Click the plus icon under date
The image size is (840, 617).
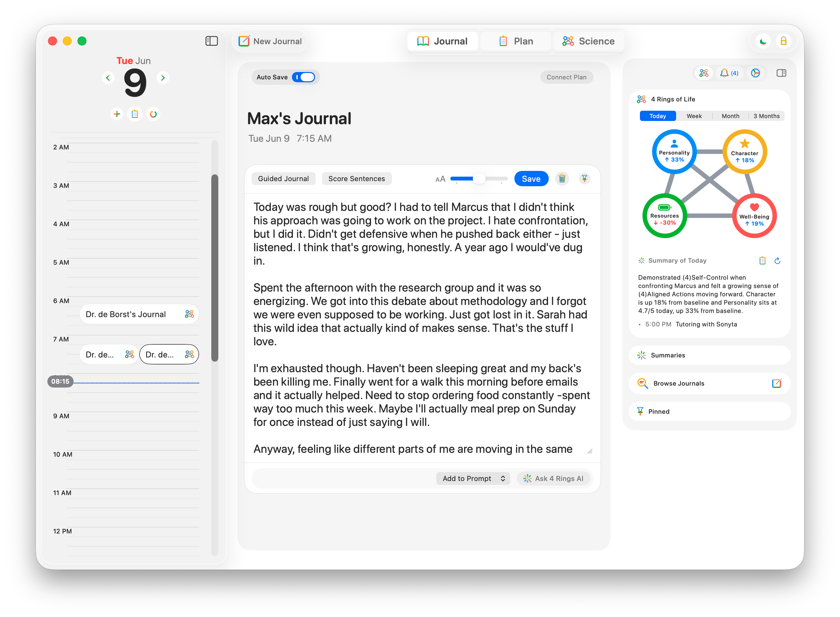click(x=117, y=114)
